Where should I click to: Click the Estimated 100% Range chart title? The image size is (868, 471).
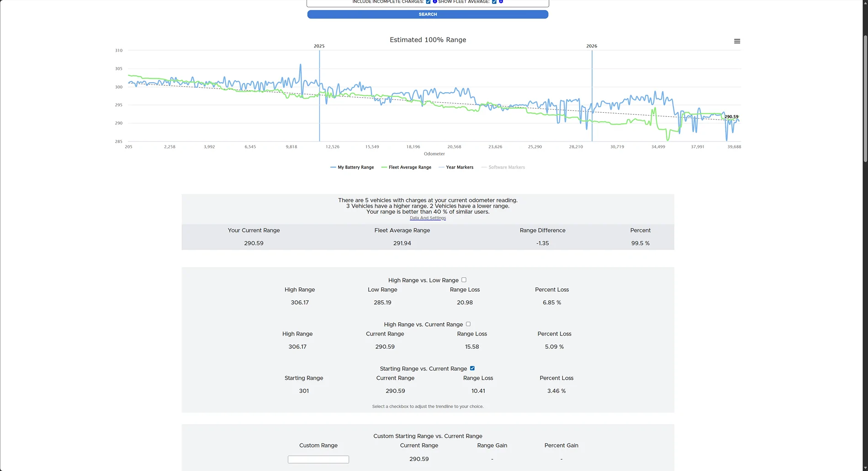click(428, 40)
